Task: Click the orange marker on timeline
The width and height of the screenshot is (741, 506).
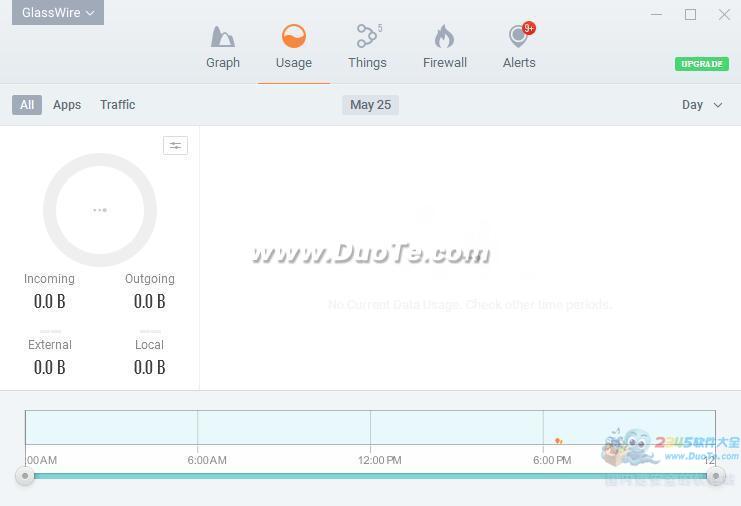Action: [x=558, y=440]
